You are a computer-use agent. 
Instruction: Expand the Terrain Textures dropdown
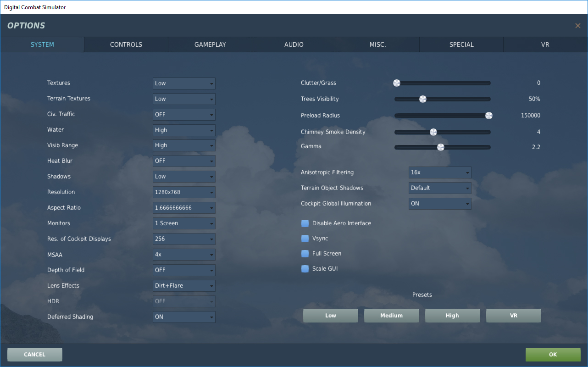coord(184,99)
